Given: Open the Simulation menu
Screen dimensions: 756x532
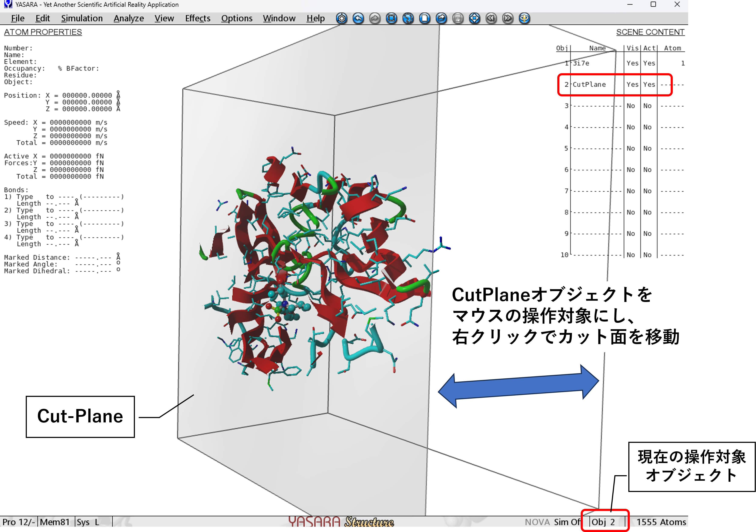Looking at the screenshot, I should tap(82, 19).
